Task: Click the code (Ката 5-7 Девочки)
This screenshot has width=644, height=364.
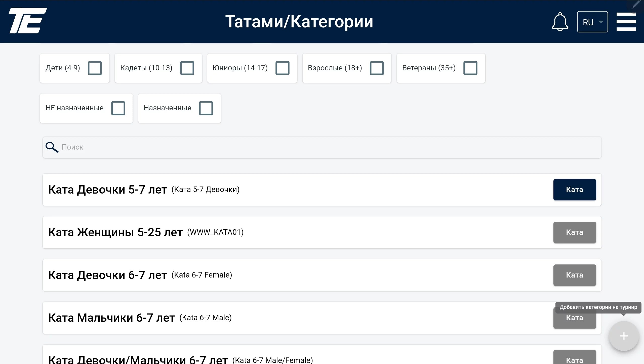Action: [206, 189]
